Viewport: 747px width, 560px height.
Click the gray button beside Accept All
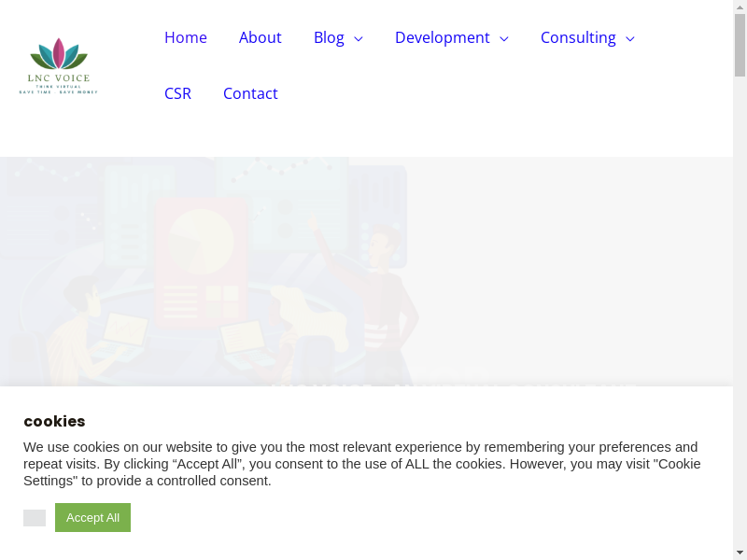click(35, 518)
